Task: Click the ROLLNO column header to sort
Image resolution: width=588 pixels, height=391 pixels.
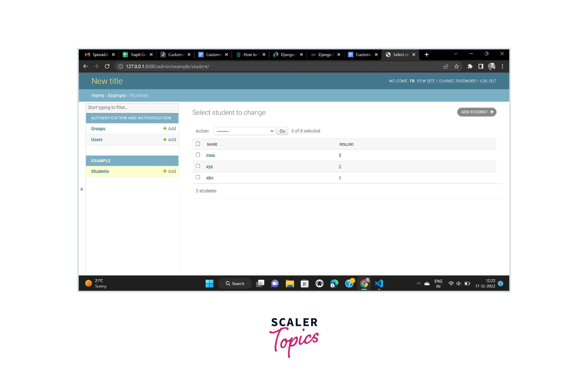Action: (346, 144)
